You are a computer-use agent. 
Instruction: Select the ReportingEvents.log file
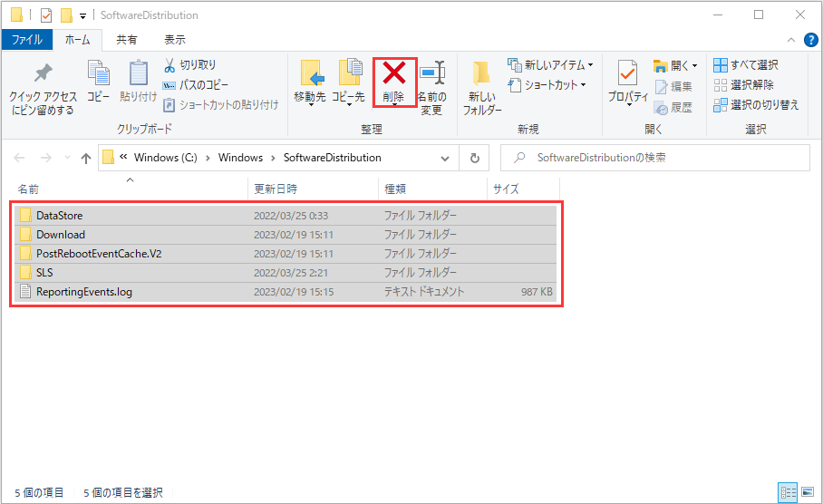point(83,292)
